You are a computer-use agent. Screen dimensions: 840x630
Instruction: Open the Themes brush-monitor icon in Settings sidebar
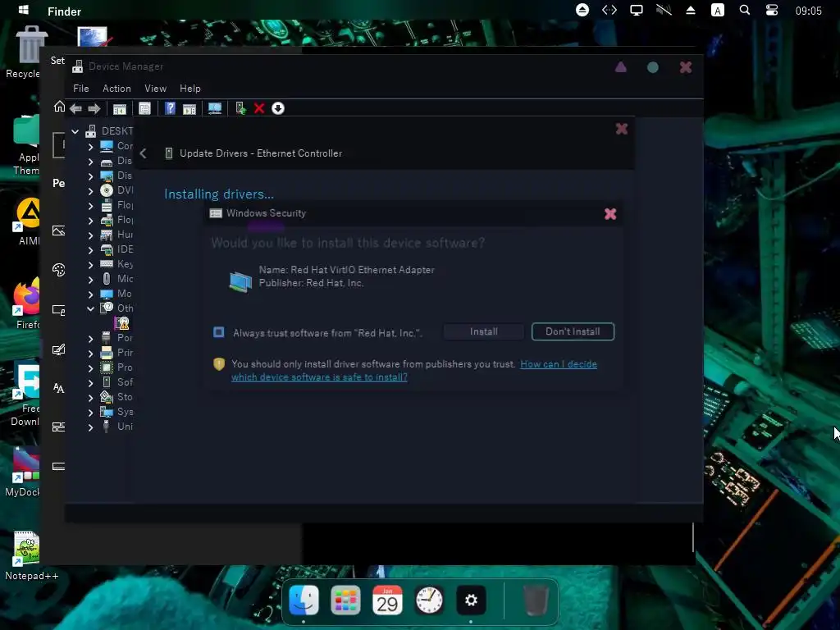click(x=58, y=349)
